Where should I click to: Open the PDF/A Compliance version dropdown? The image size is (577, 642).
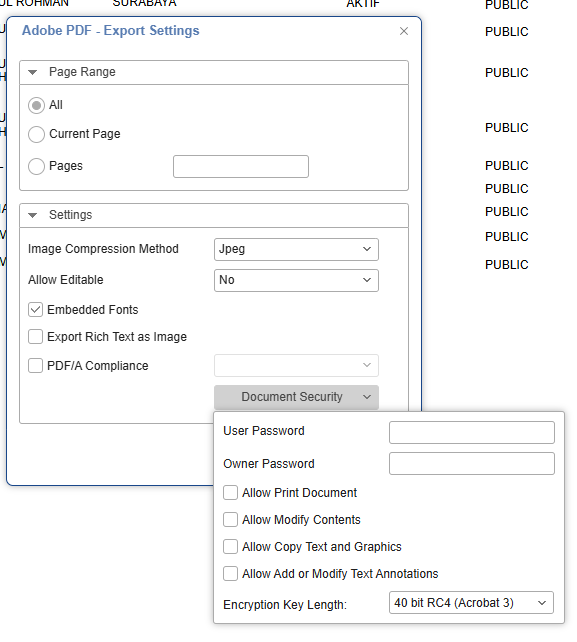click(296, 365)
